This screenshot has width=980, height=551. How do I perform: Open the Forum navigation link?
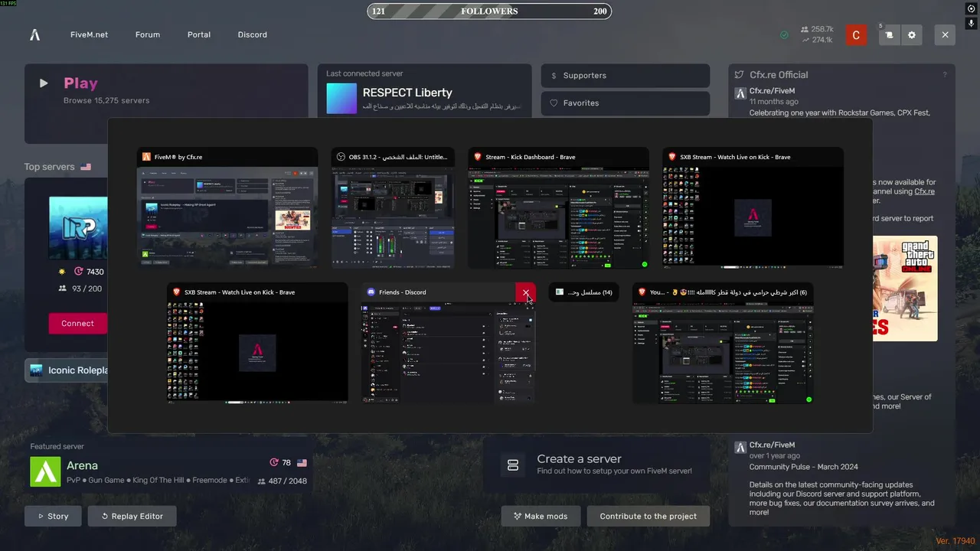[x=148, y=34]
